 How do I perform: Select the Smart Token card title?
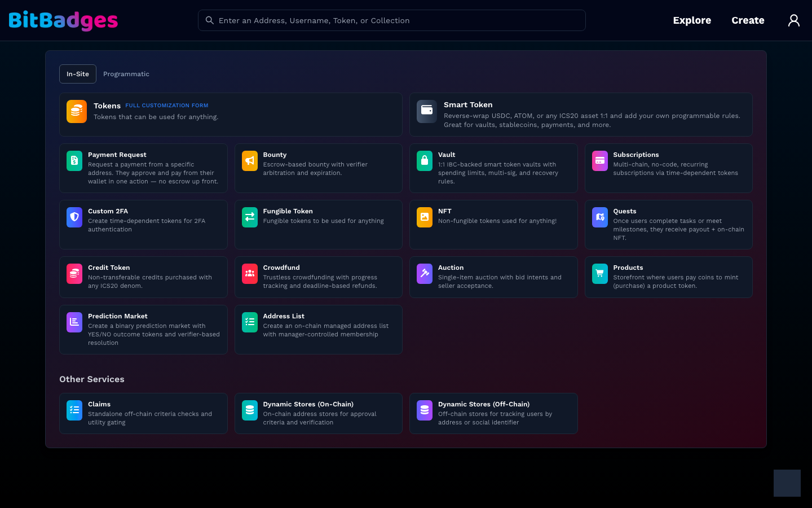(x=468, y=104)
